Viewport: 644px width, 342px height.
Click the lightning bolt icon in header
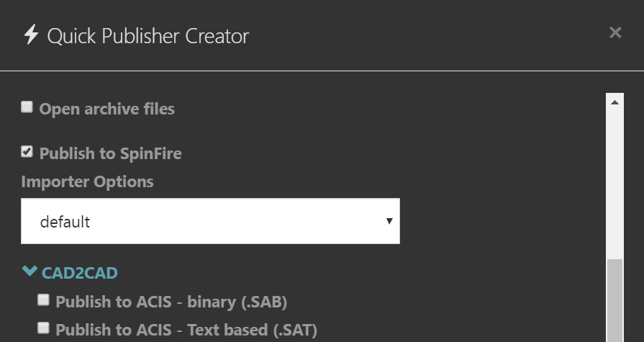(31, 35)
